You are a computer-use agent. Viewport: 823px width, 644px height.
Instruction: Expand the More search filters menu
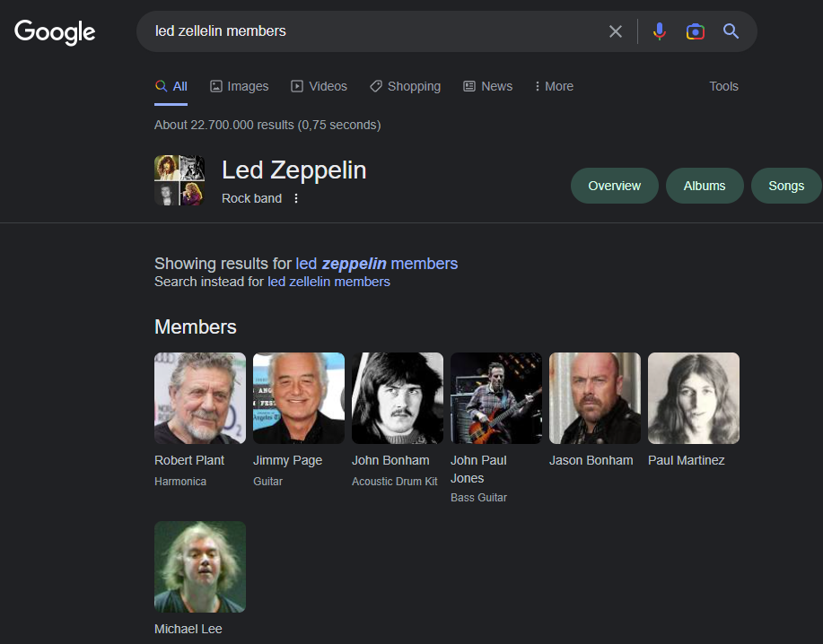tap(553, 86)
